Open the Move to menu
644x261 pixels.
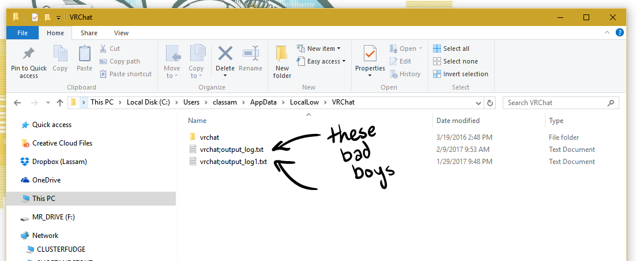point(172,62)
